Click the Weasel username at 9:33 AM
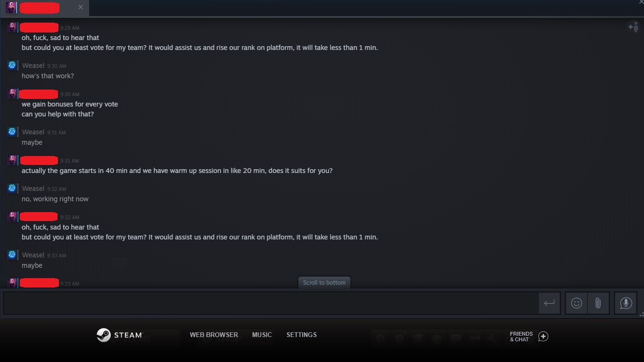This screenshot has width=644, height=362. 33,255
